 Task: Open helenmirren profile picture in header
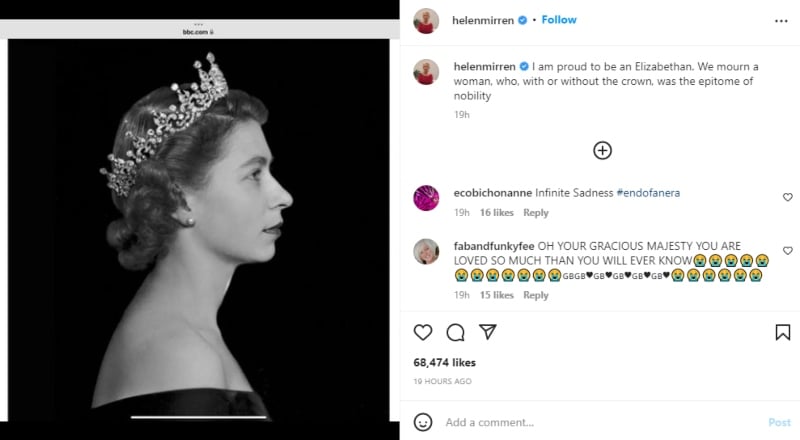pyautogui.click(x=426, y=20)
